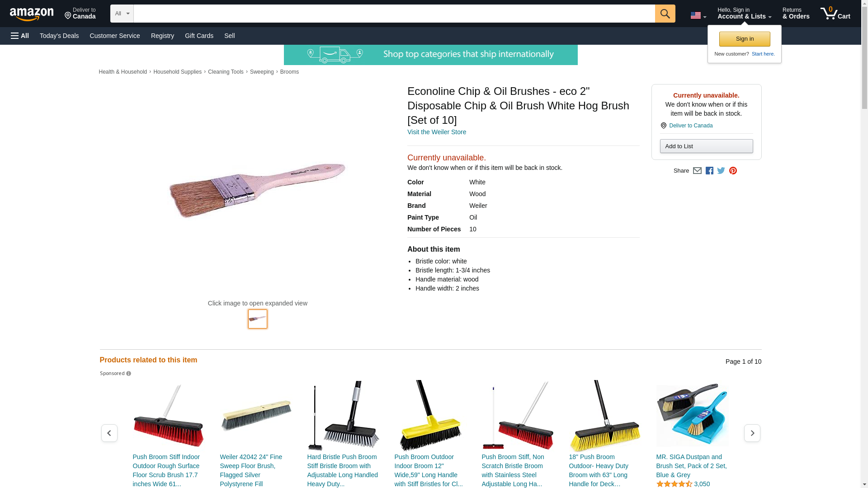Expand the search category All dropdown
868x488 pixels.
tap(122, 14)
